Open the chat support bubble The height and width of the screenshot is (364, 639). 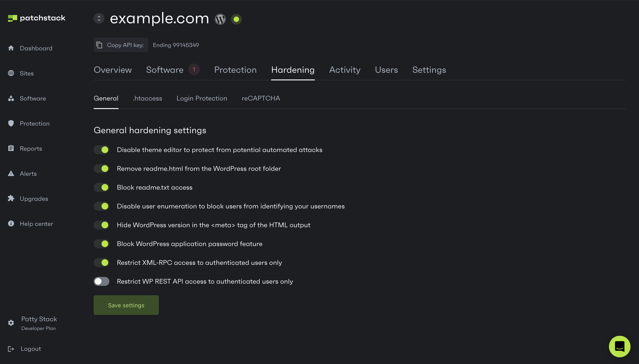point(619,346)
